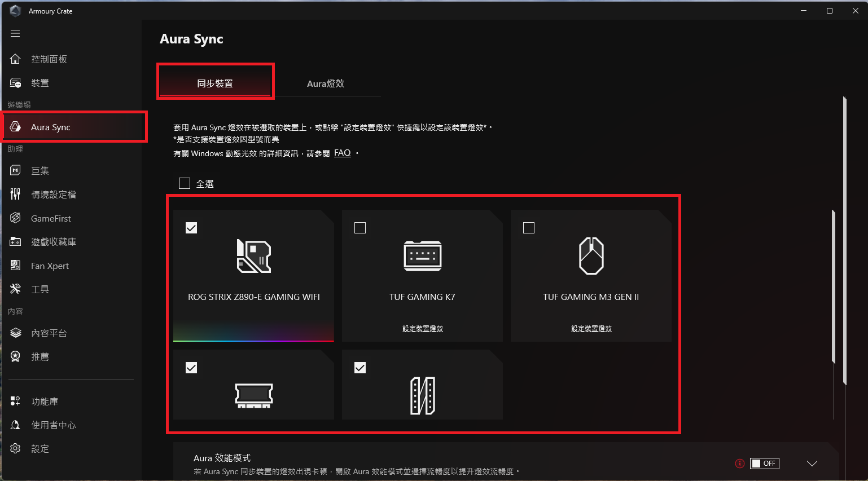Viewport: 868px width, 481px height.
Task: Click the Armoury Crate logo in title bar
Action: click(15, 11)
